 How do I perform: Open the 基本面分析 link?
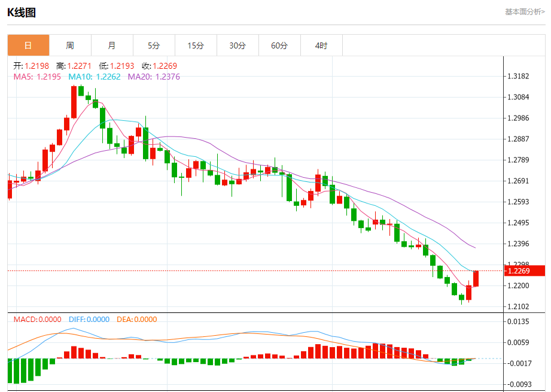pos(525,12)
